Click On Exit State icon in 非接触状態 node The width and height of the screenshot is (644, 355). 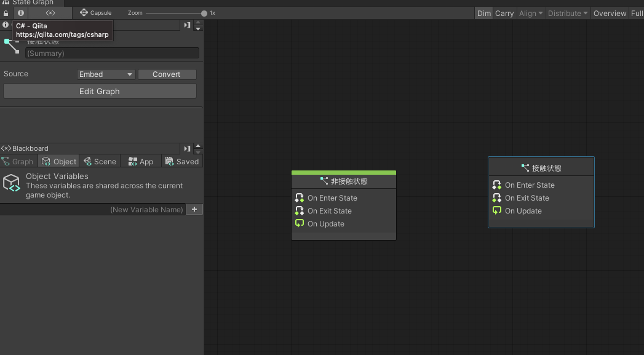tap(300, 211)
